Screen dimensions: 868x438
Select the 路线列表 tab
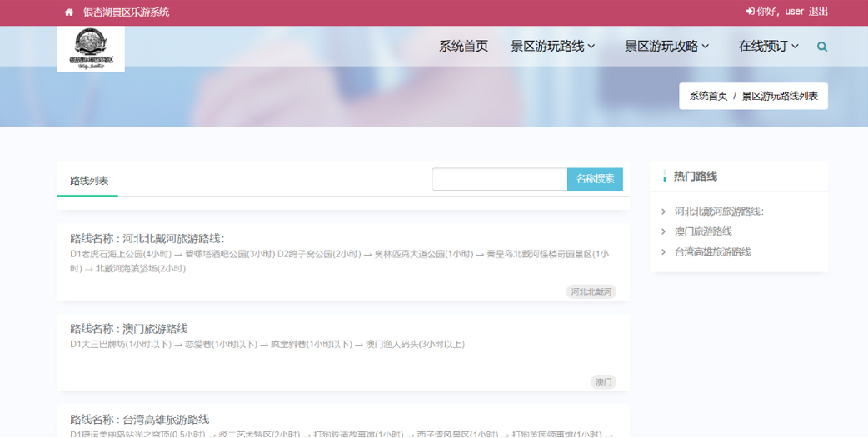click(89, 181)
